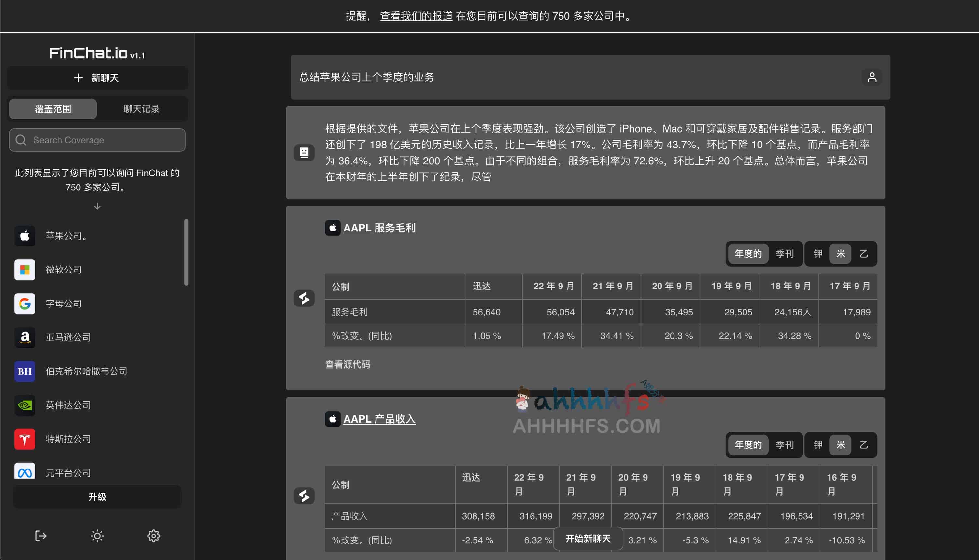Click the chatbot avatar beside the summary

304,153
